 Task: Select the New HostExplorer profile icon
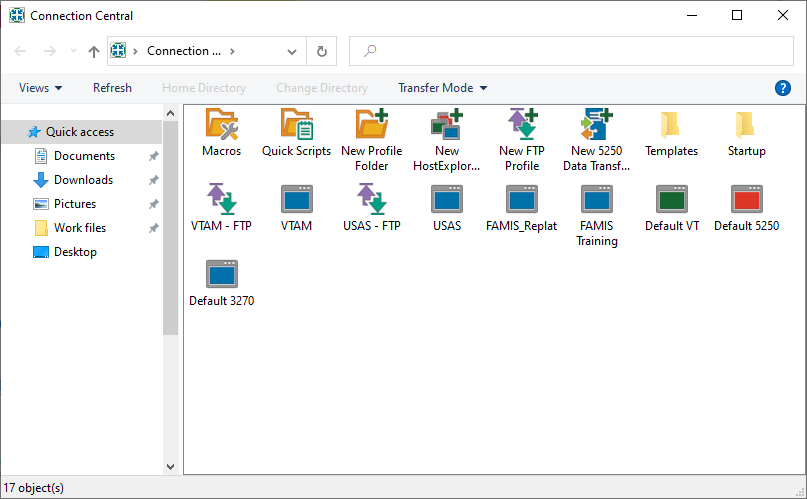click(447, 124)
